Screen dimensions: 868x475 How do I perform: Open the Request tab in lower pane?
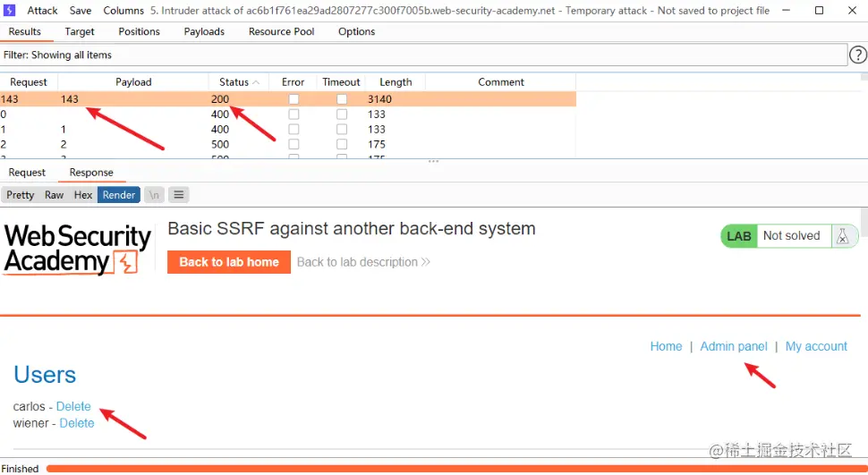27,172
